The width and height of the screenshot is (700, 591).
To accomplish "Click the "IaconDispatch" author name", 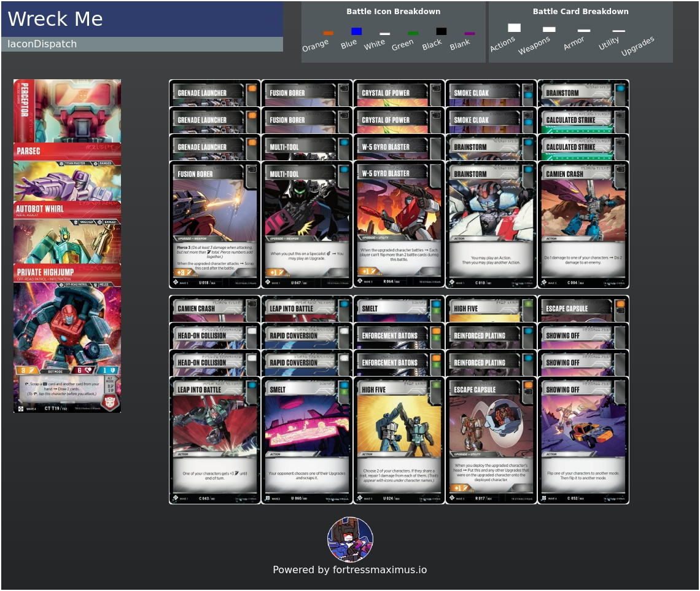I will click(42, 44).
